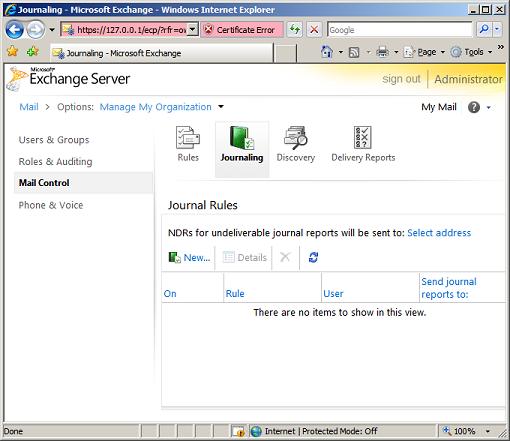Screen dimensions: 510x441
Task: Open a new blank browser tab
Action: pos(285,53)
